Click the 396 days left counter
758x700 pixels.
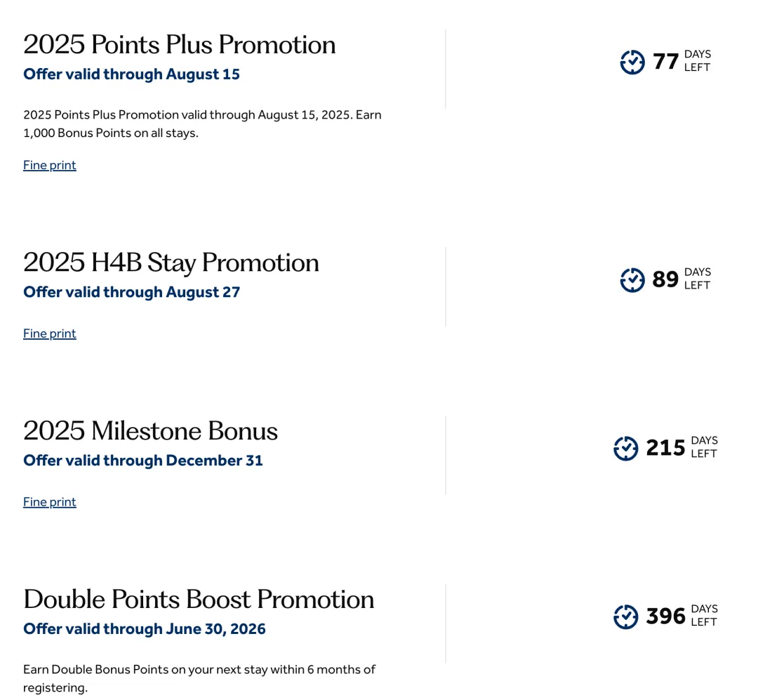pos(665,616)
